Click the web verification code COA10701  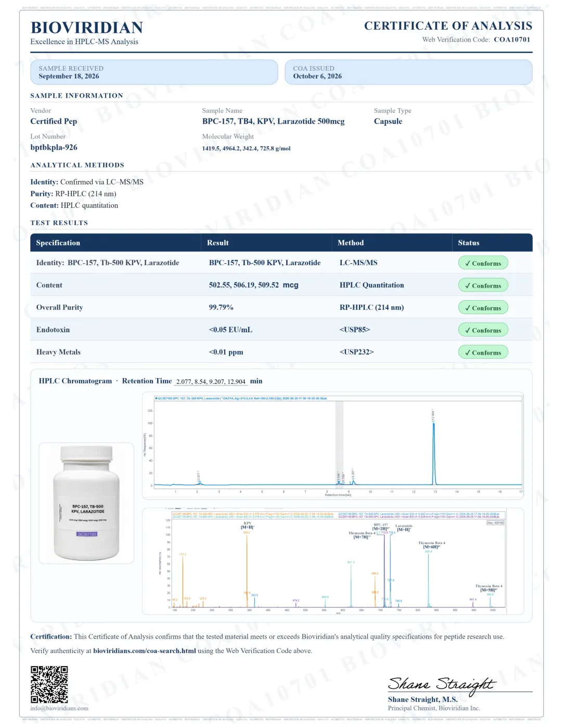click(x=512, y=40)
